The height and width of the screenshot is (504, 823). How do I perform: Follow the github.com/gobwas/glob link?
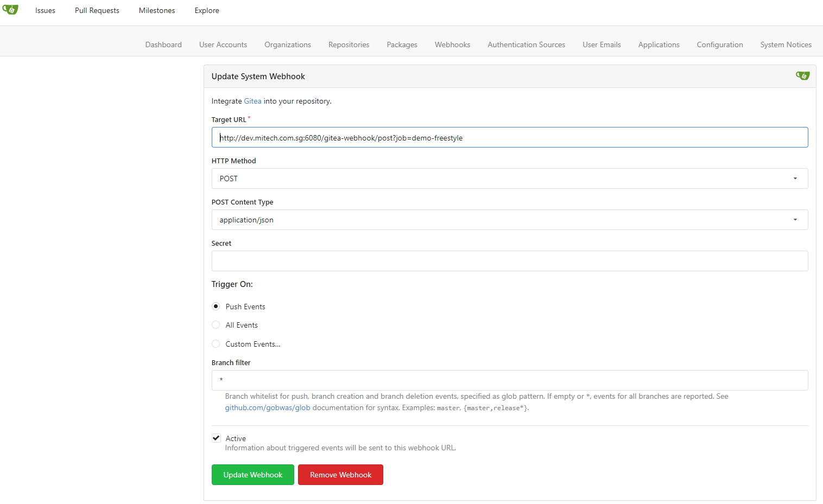tap(268, 408)
